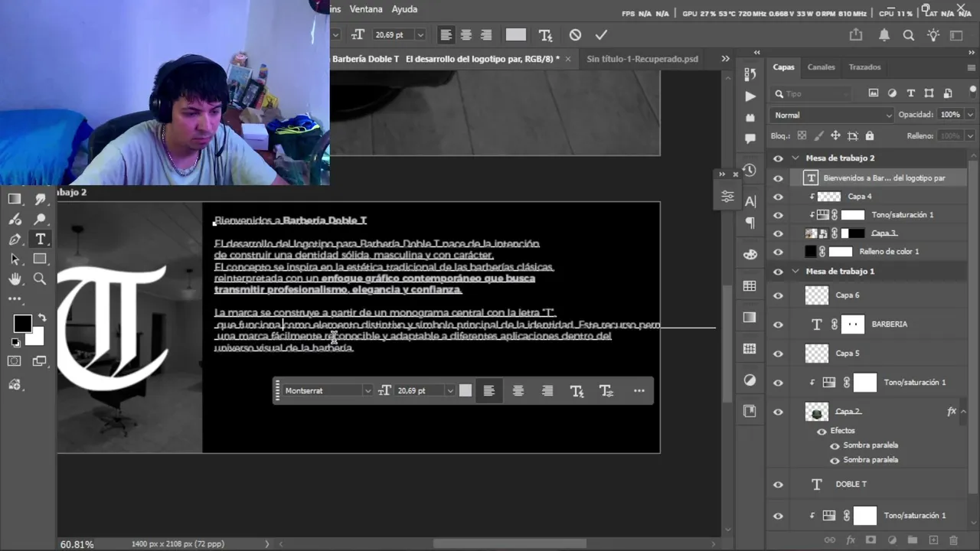Screen dimensions: 980x551
Task: Open the Ayuda menu
Action: point(404,9)
